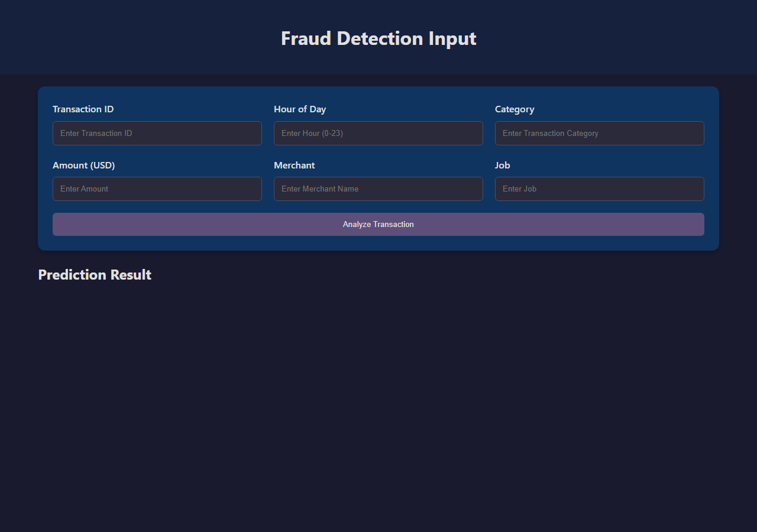
Task: Click the Prediction Result heading
Action: [95, 275]
